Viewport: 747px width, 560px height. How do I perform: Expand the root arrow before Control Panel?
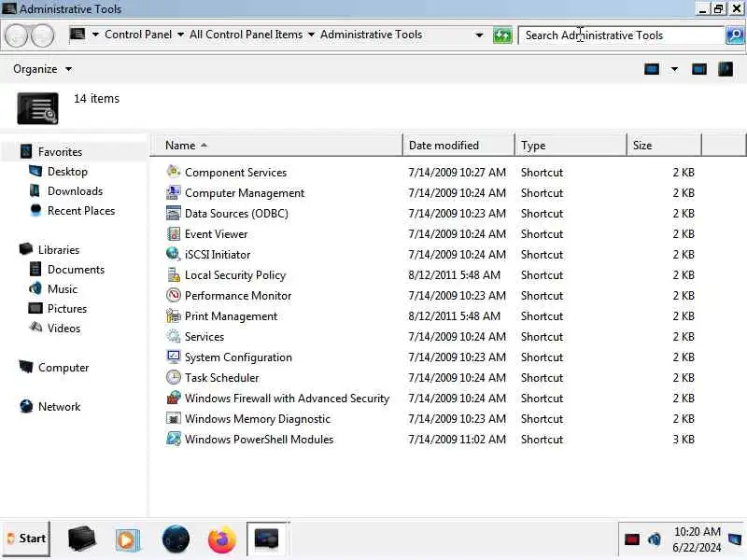pos(95,35)
